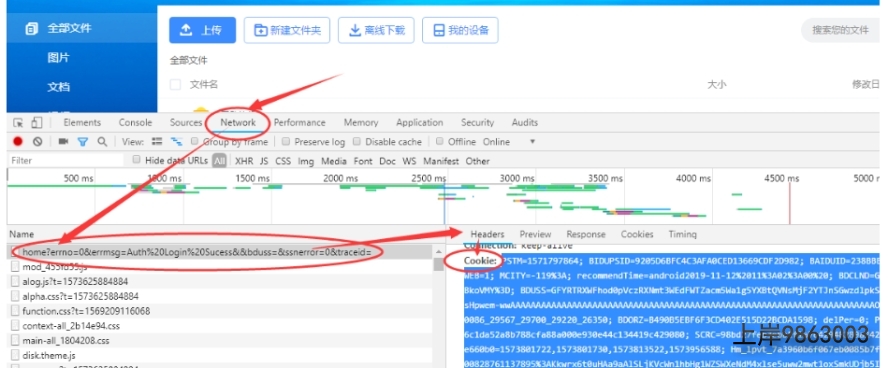Click the 上传 upload button
Screen dimensions: 888x368
click(x=202, y=30)
